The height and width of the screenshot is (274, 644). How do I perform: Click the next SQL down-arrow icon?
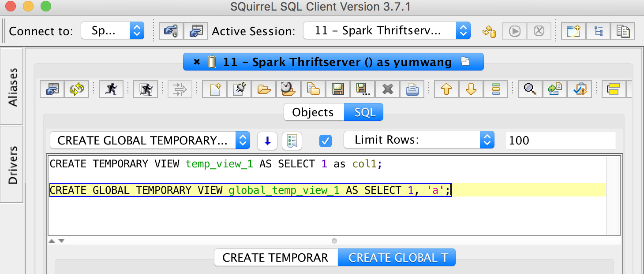(x=471, y=89)
